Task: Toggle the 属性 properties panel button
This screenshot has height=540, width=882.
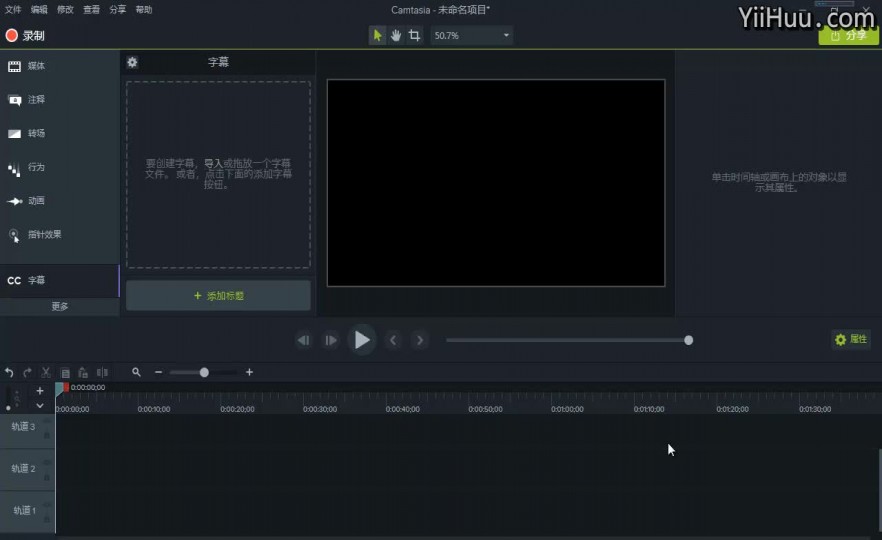Action: pos(851,339)
